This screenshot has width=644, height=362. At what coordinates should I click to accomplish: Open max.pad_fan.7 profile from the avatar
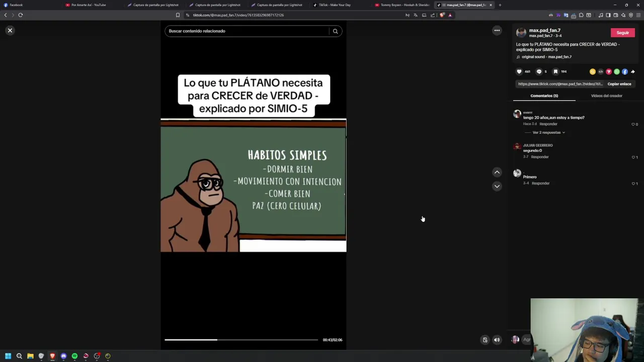point(521,33)
